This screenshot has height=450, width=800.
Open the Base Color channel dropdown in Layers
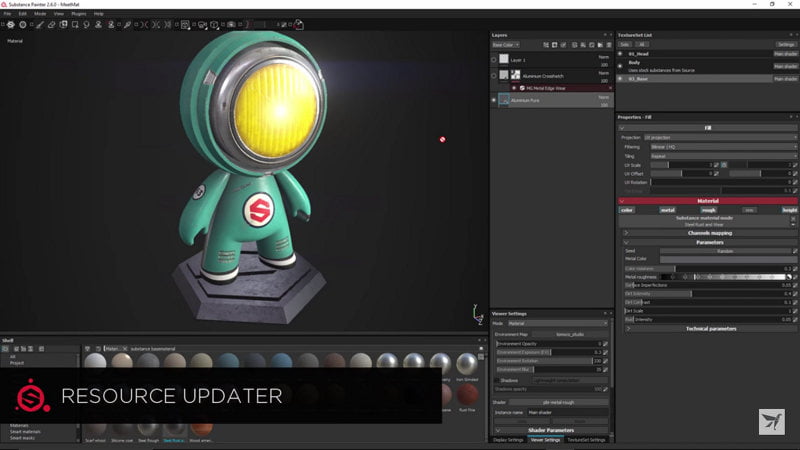pyautogui.click(x=506, y=45)
